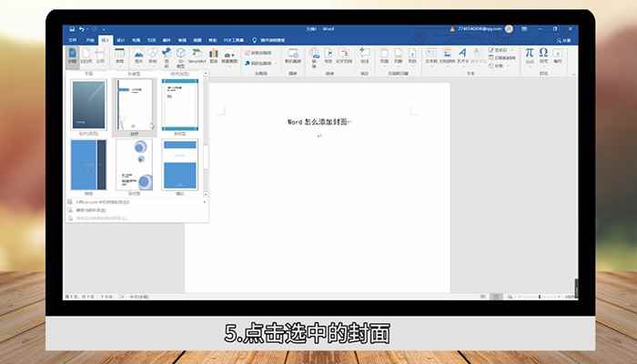Switch to Print Layout view in status bar

(x=496, y=297)
